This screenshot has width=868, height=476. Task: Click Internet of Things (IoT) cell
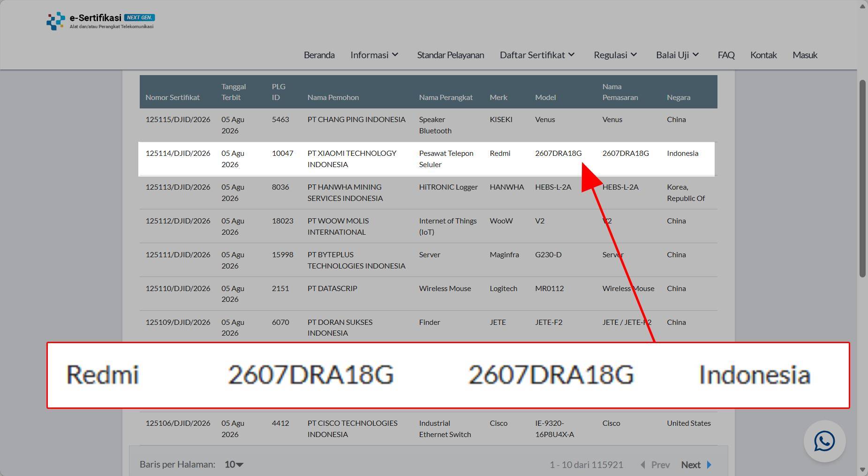448,226
